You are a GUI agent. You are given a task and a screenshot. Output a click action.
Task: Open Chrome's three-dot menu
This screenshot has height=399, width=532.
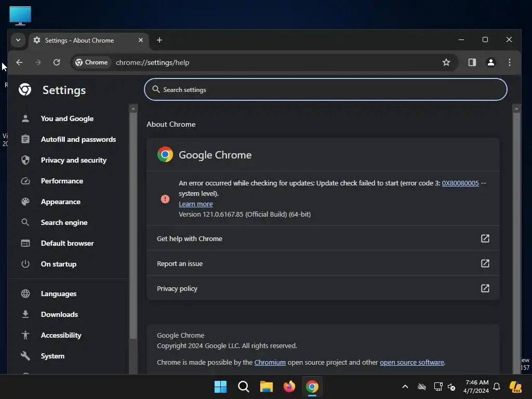coord(509,62)
